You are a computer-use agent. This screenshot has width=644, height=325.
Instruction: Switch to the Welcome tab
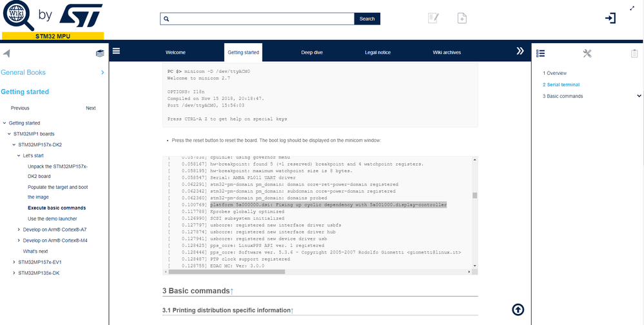[x=175, y=53]
